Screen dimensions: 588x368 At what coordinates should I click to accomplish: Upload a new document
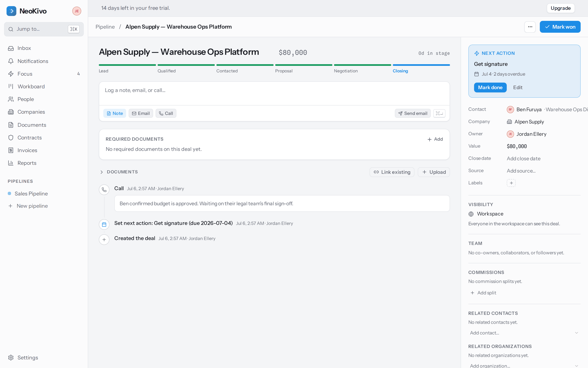(x=434, y=172)
